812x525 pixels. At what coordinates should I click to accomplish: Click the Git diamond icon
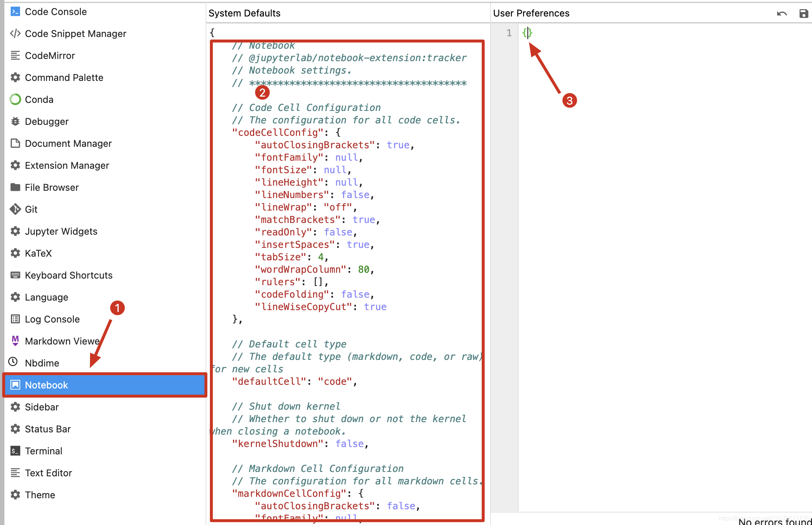pos(15,209)
